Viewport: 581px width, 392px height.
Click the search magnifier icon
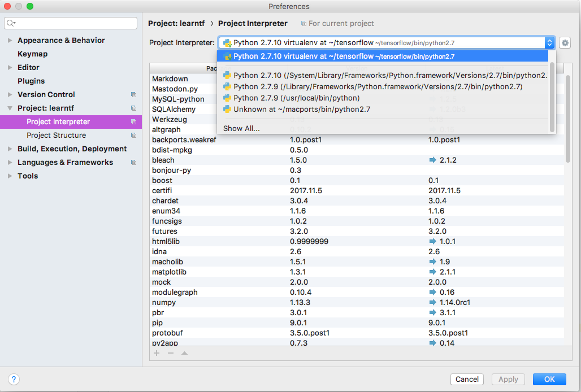[x=11, y=23]
